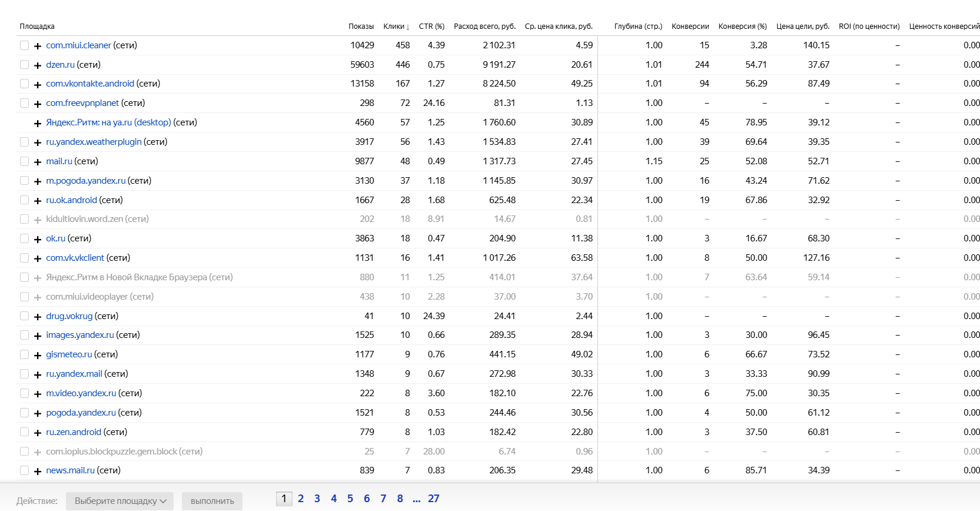Image resolution: width=980 pixels, height=511 pixels.
Task: Click the plus icon beside com.miui.cleaner
Action: coord(38,46)
